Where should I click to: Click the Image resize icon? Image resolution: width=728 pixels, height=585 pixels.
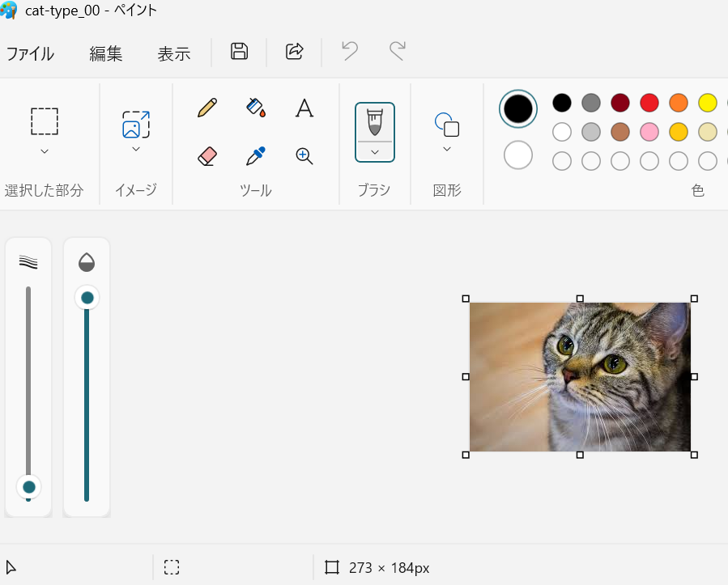tap(136, 125)
